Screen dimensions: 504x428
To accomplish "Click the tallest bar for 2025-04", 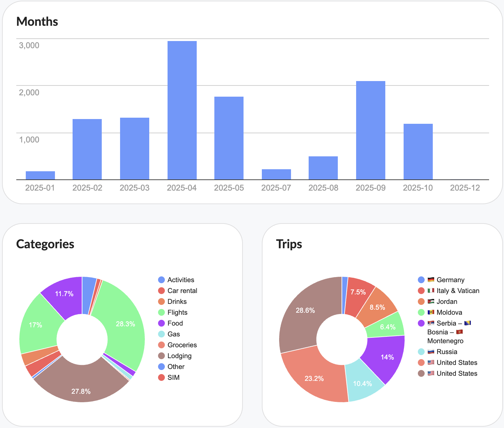I will 182,110.
